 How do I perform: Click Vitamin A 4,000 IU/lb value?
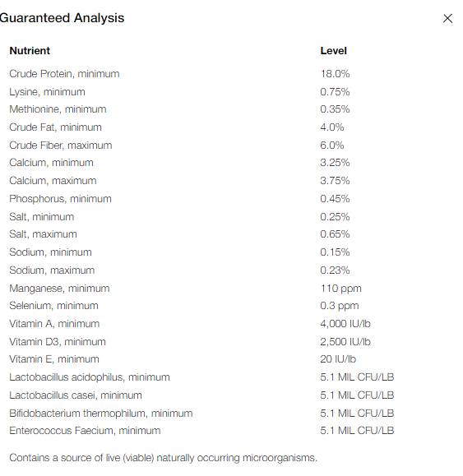[x=345, y=324]
